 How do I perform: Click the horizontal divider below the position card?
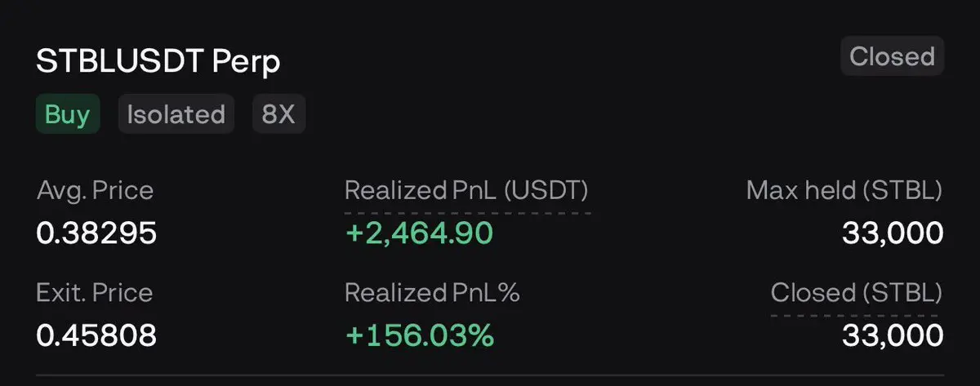pos(490,375)
